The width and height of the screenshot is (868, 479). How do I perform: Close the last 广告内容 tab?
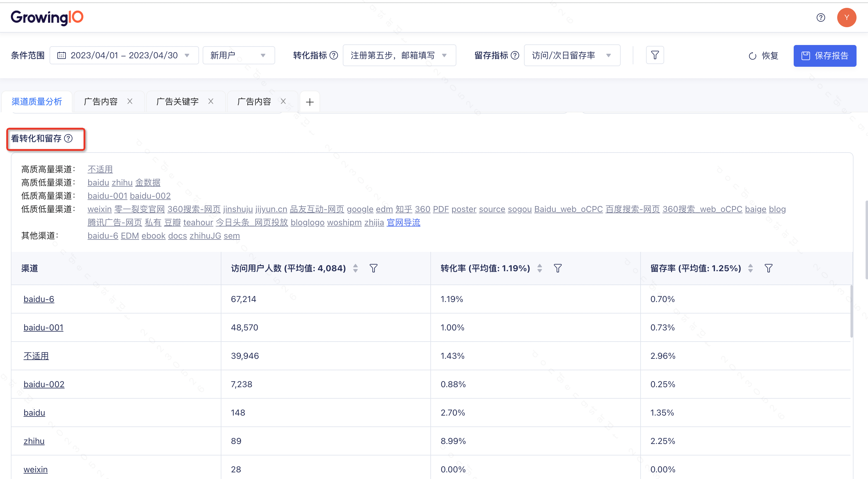pos(283,101)
